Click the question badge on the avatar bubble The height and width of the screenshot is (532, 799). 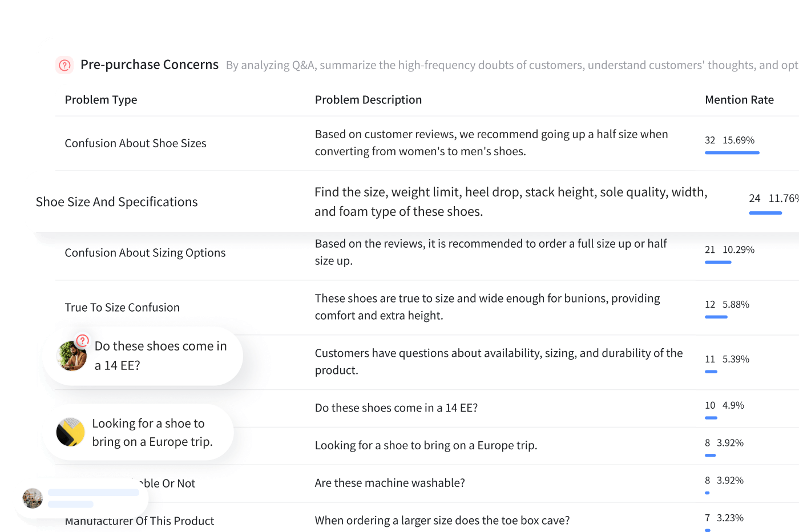pyautogui.click(x=83, y=341)
